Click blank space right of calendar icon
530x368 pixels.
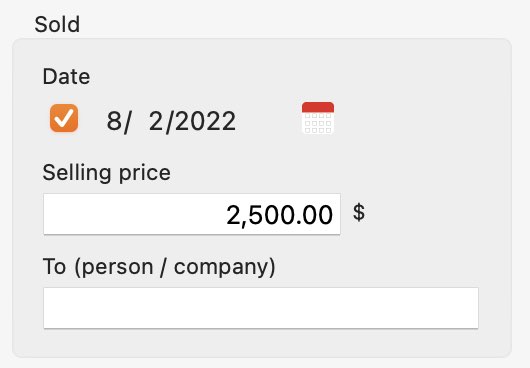406,118
